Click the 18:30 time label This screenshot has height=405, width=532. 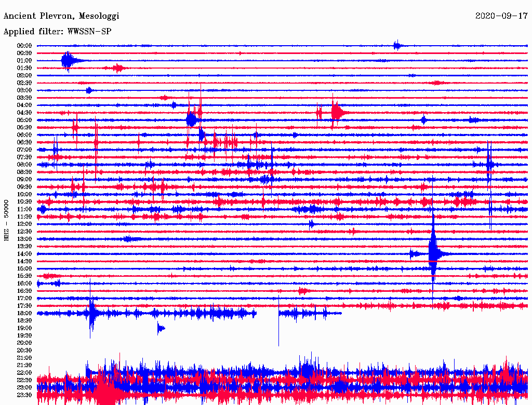[x=24, y=321]
